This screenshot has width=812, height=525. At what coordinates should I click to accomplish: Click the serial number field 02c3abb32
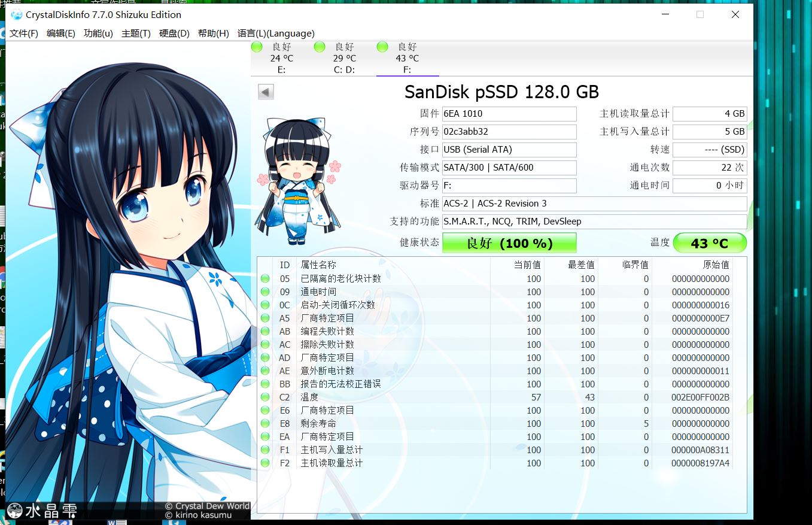click(509, 132)
